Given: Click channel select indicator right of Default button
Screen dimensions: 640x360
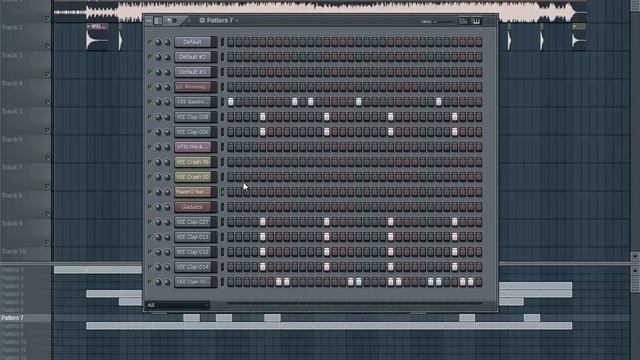Looking at the screenshot, I should tap(222, 42).
